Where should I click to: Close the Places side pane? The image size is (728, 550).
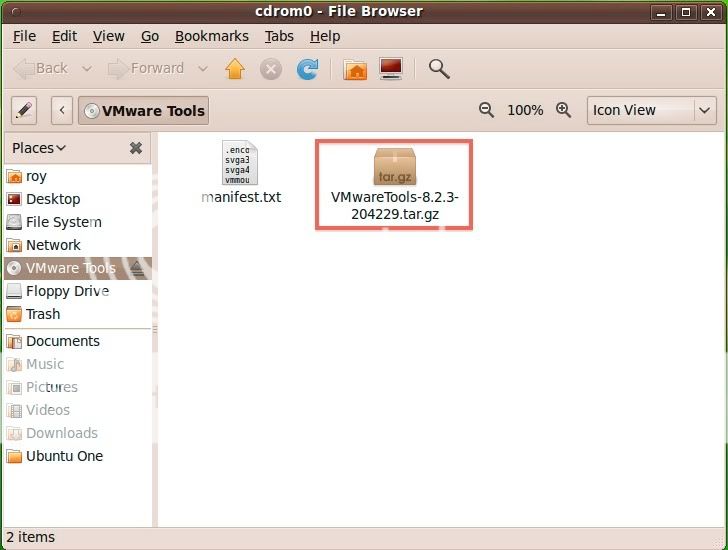(136, 148)
